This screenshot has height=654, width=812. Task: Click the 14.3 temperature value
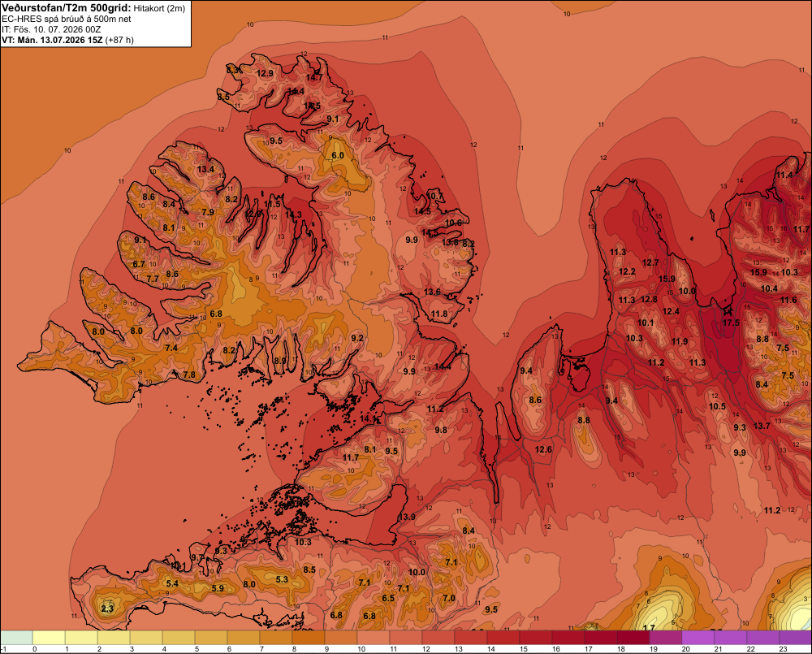point(293,214)
